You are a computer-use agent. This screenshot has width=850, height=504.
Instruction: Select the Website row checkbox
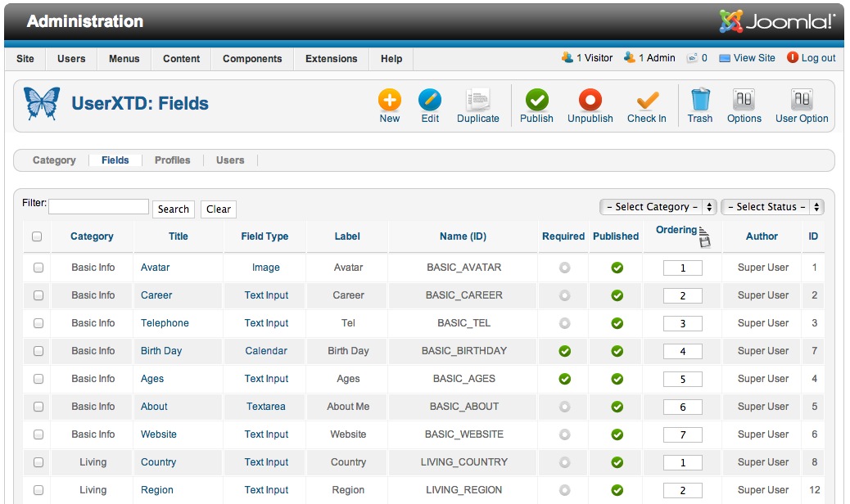pos(38,434)
